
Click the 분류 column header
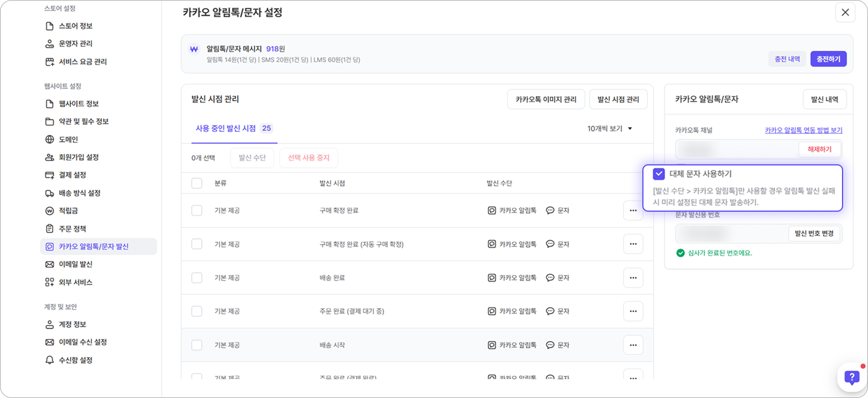220,183
